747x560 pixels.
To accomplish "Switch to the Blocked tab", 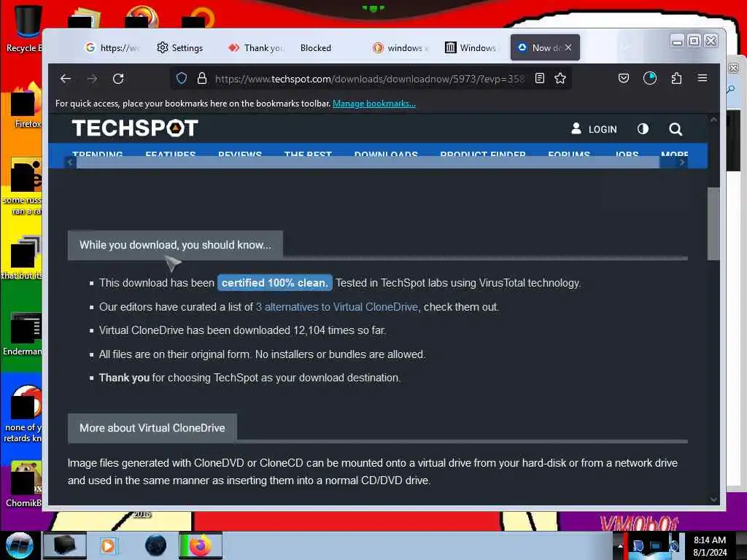I will click(315, 47).
